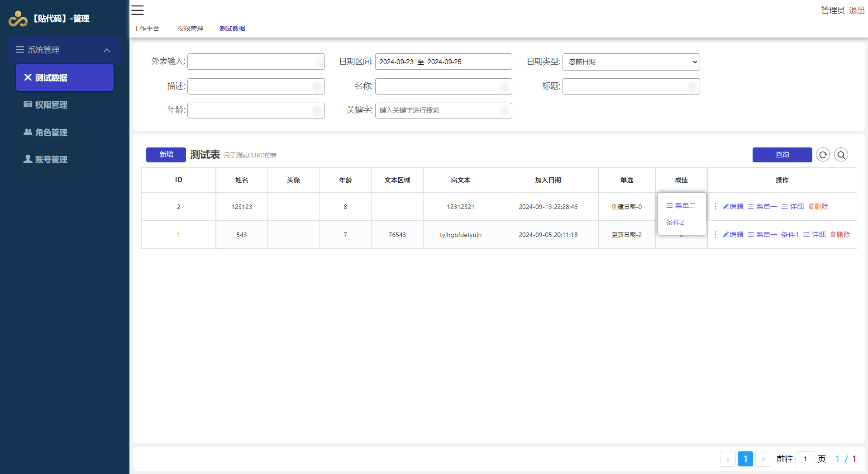This screenshot has width=868, height=474.
Task: Open the 工作平台 tab
Action: 146,28
